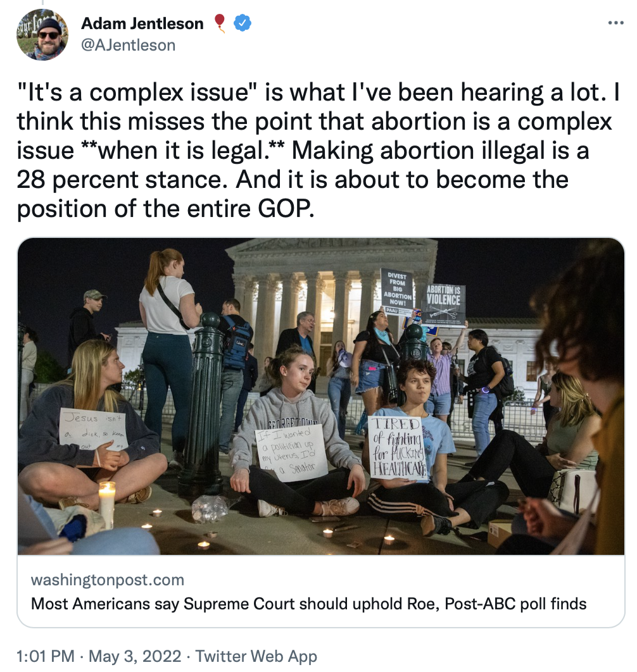Image resolution: width=637 pixels, height=672 pixels.
Task: Click the tall lit candle in photo
Action: tap(107, 503)
